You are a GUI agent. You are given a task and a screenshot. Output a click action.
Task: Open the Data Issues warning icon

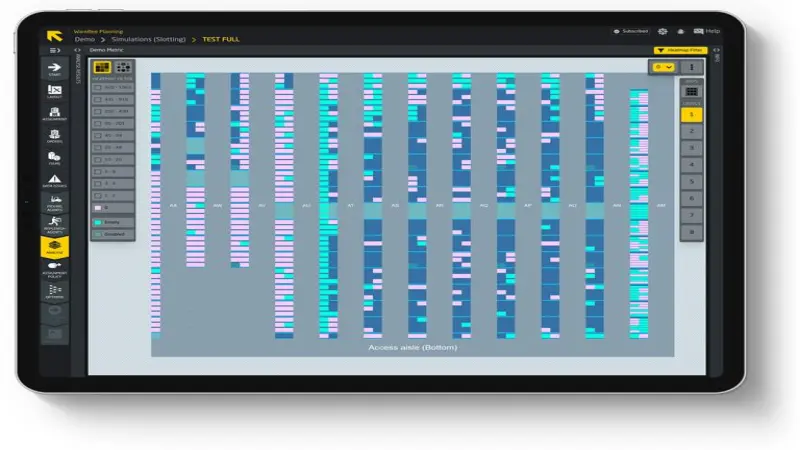coord(55,181)
